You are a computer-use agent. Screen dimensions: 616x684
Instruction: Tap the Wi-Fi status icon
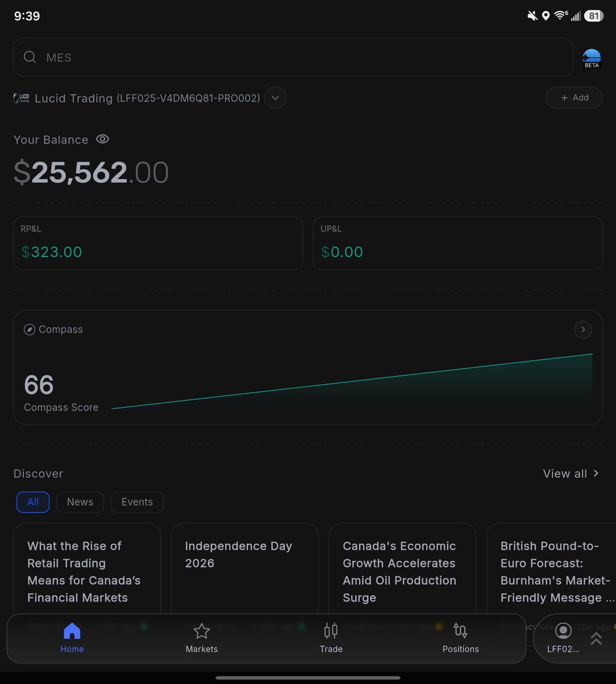(561, 16)
